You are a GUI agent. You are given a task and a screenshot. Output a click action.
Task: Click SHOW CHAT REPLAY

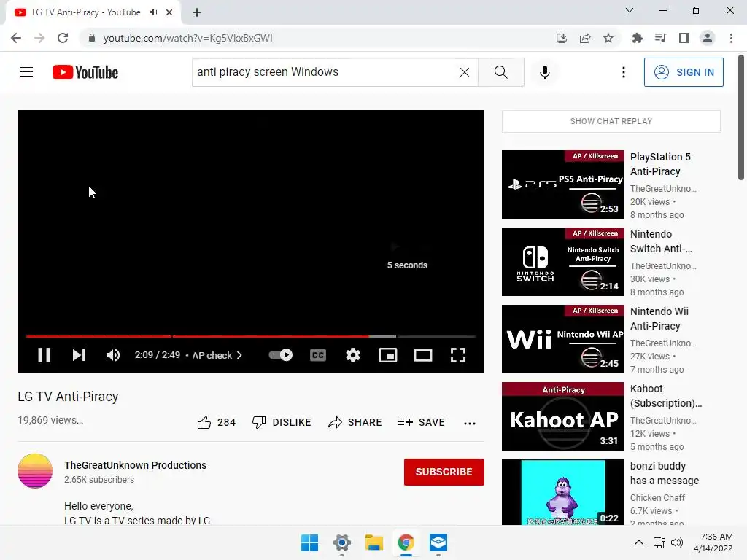pos(611,122)
